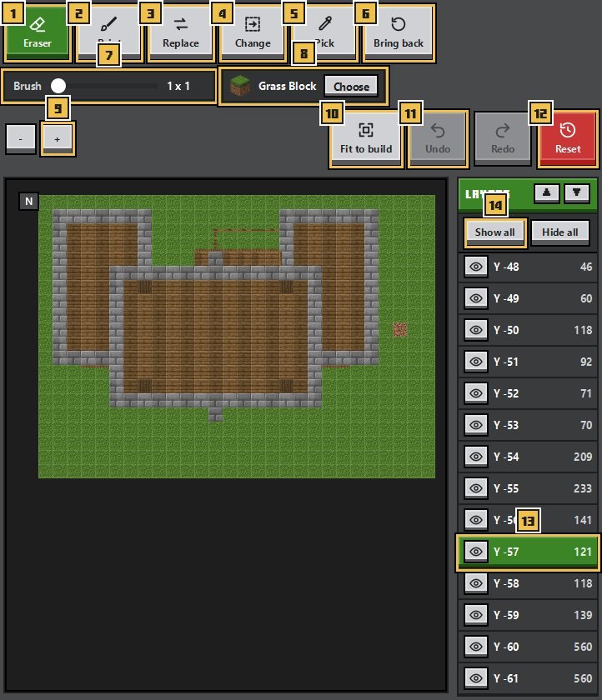
Task: Toggle visibility of layer Y -52
Action: click(476, 393)
